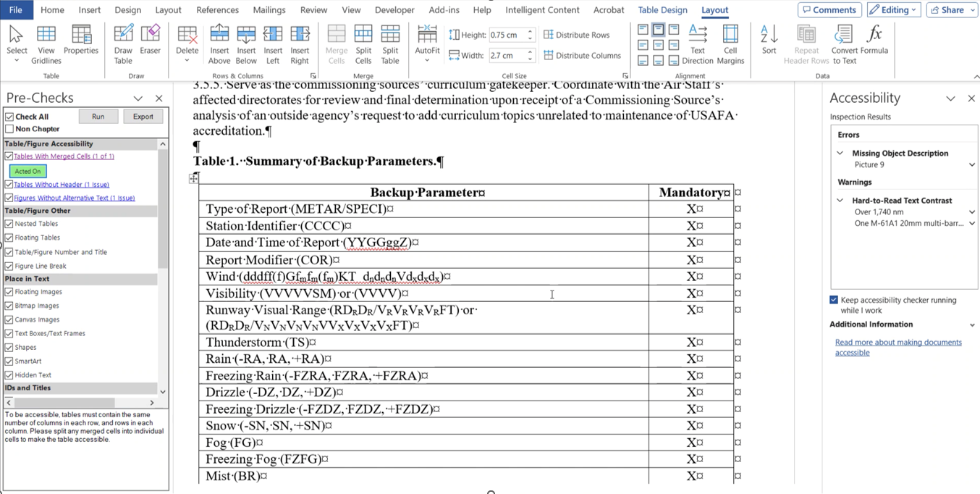The height and width of the screenshot is (494, 980).
Task: Switch to the Review tab
Action: point(313,10)
